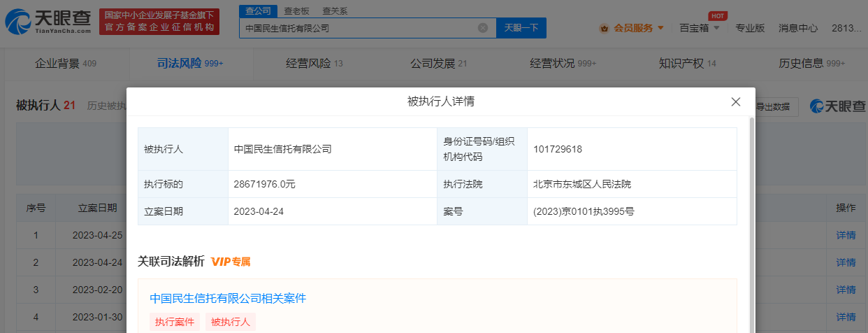Click the 执行案件 tag
Screen dimensions: 868x333
tap(175, 322)
